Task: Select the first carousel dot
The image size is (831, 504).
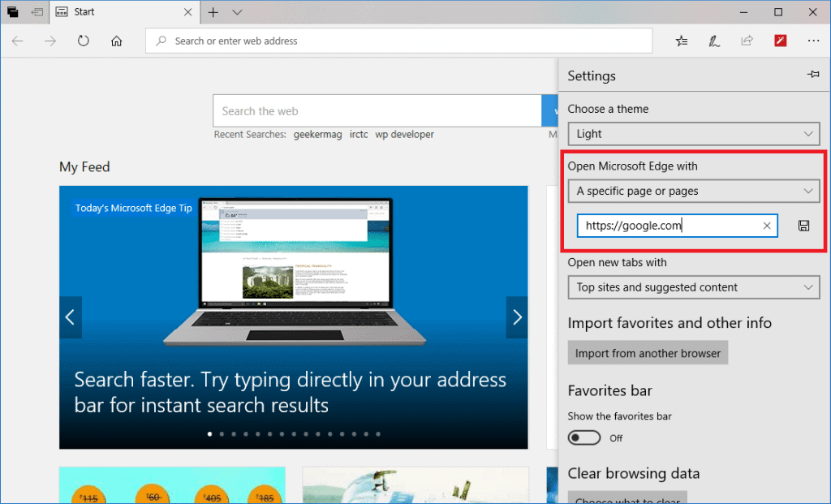Action: click(210, 434)
